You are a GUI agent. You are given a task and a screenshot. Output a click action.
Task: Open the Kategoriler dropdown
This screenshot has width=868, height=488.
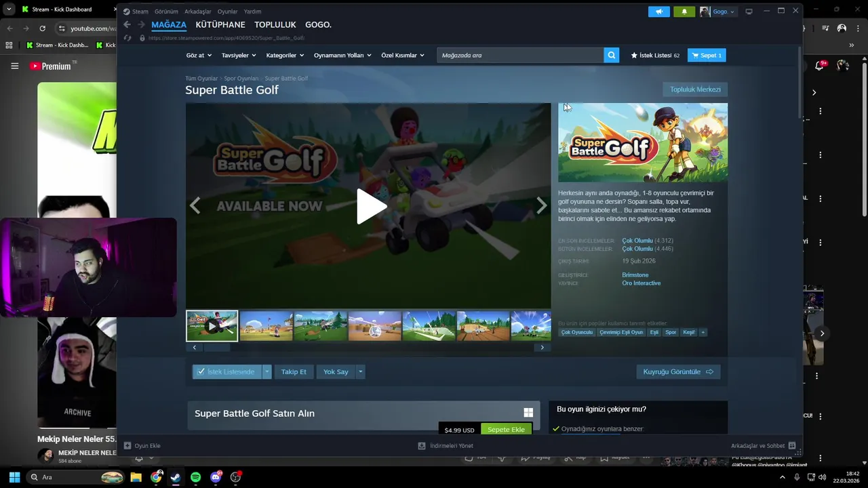tap(285, 55)
